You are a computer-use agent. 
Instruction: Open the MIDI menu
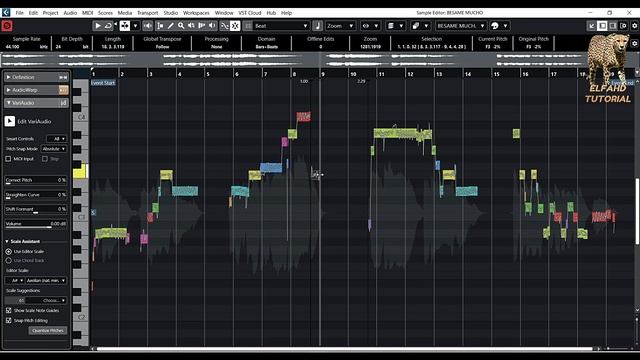pos(87,13)
